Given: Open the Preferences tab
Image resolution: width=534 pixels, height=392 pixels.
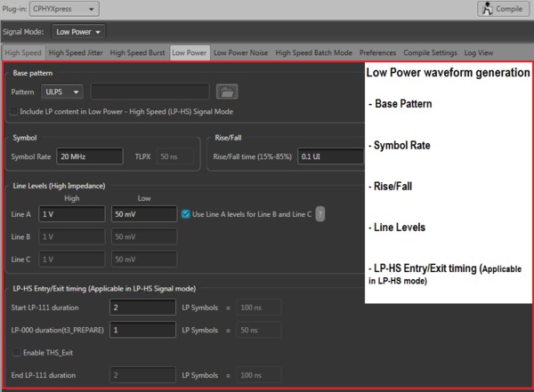Looking at the screenshot, I should click(x=377, y=52).
